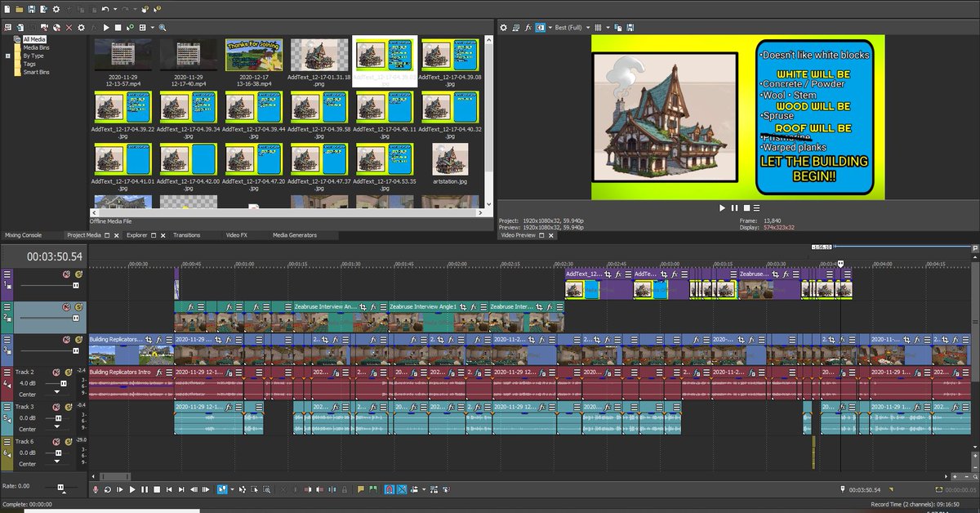Screen dimensions: 980x513
Task: Open a project with the folder icon
Action: (20, 9)
